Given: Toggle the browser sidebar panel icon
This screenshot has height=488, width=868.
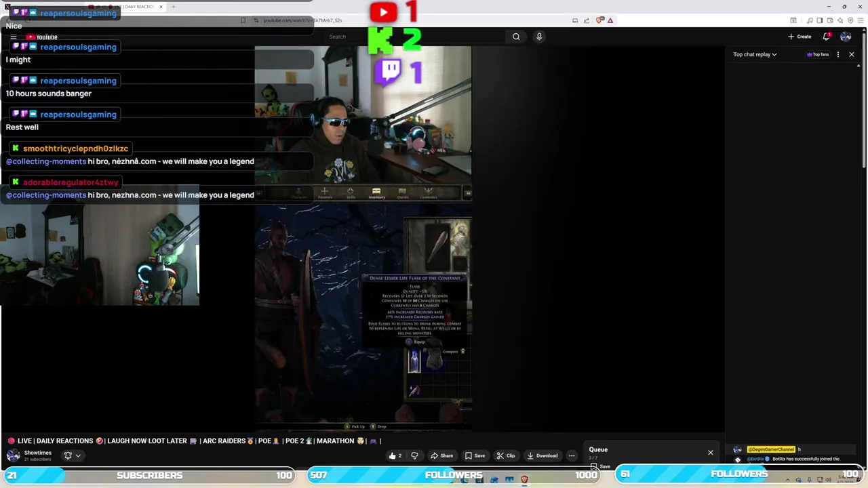Looking at the screenshot, I should 819,20.
